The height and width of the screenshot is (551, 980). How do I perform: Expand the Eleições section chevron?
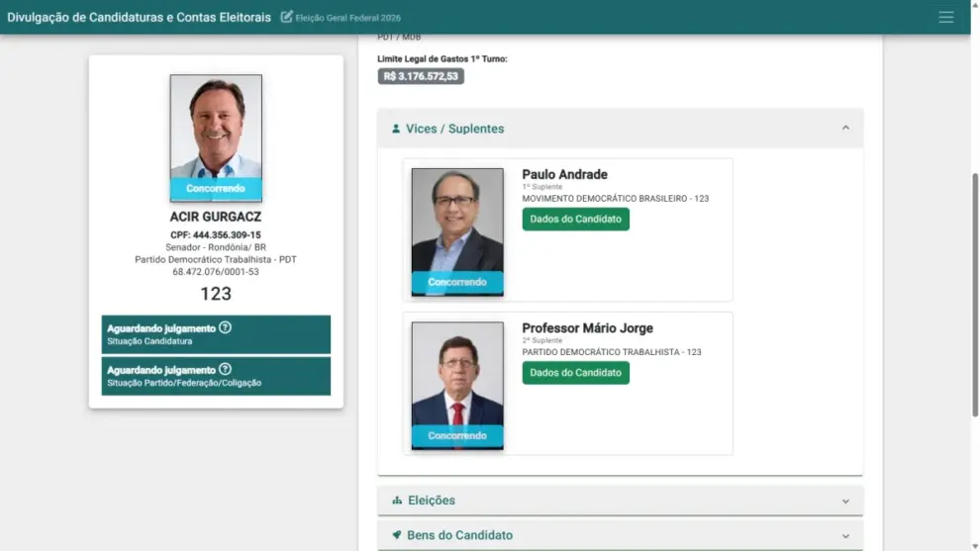pos(845,501)
